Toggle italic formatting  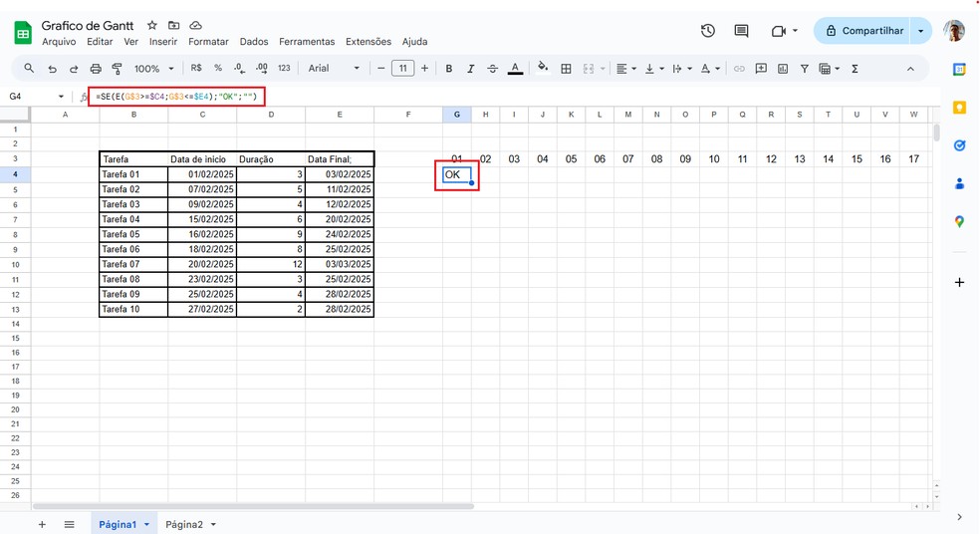[471, 69]
